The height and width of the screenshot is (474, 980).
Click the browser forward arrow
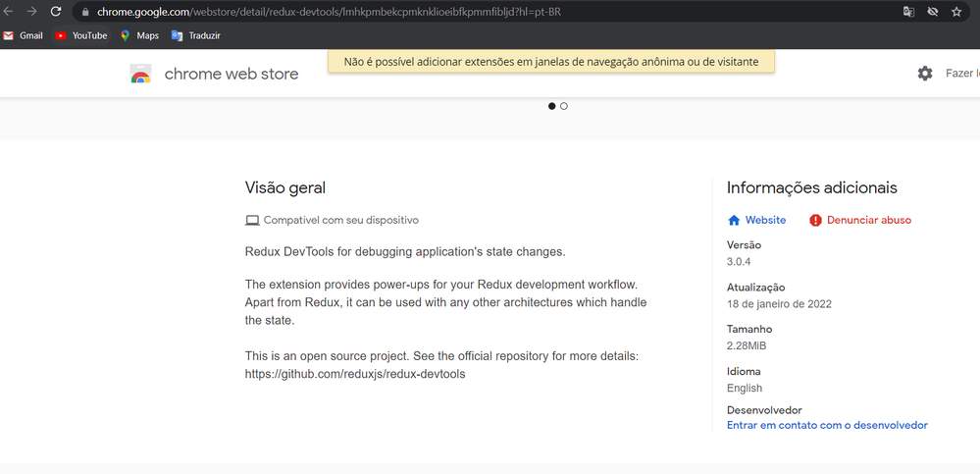coord(31,11)
